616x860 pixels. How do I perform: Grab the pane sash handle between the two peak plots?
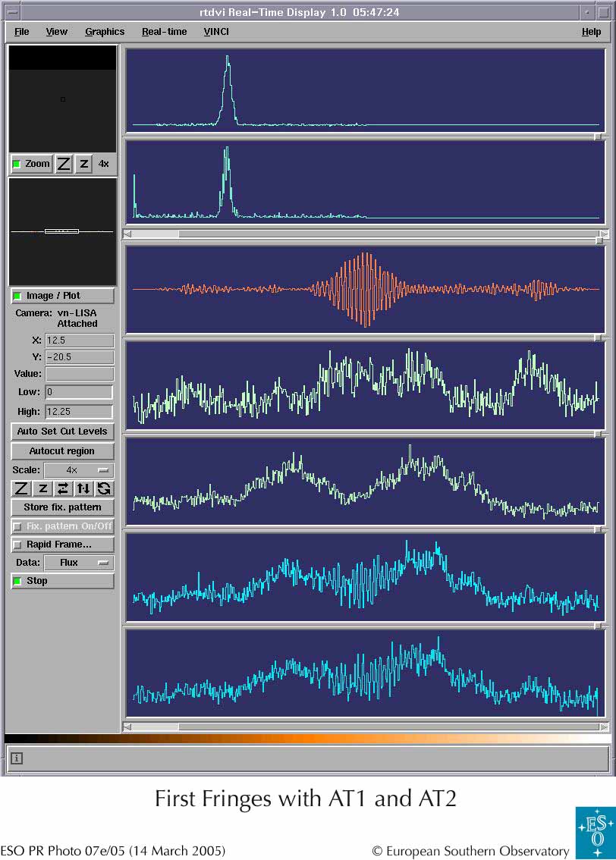(x=599, y=136)
